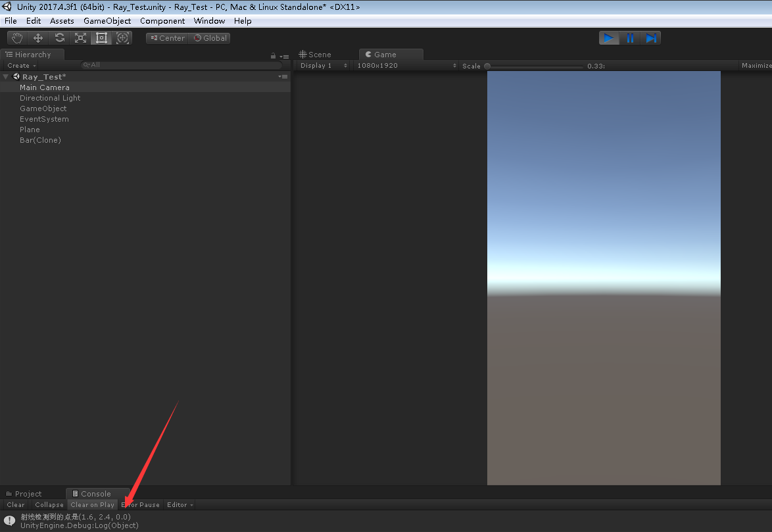Open the Help menu
The height and width of the screenshot is (532, 772).
[x=243, y=20]
